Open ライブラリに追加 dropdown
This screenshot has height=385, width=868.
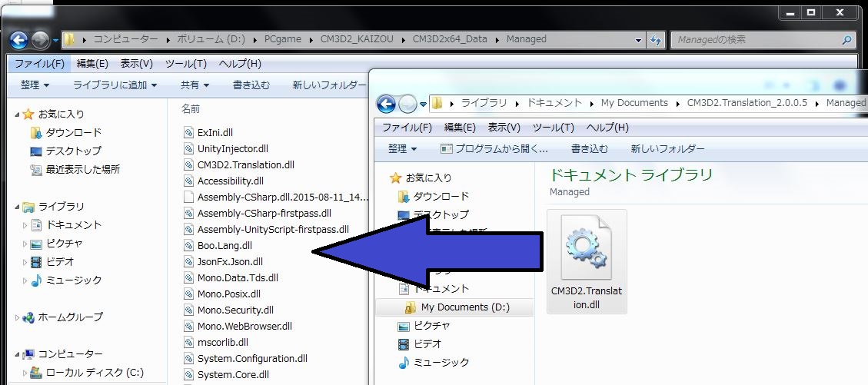click(x=115, y=85)
